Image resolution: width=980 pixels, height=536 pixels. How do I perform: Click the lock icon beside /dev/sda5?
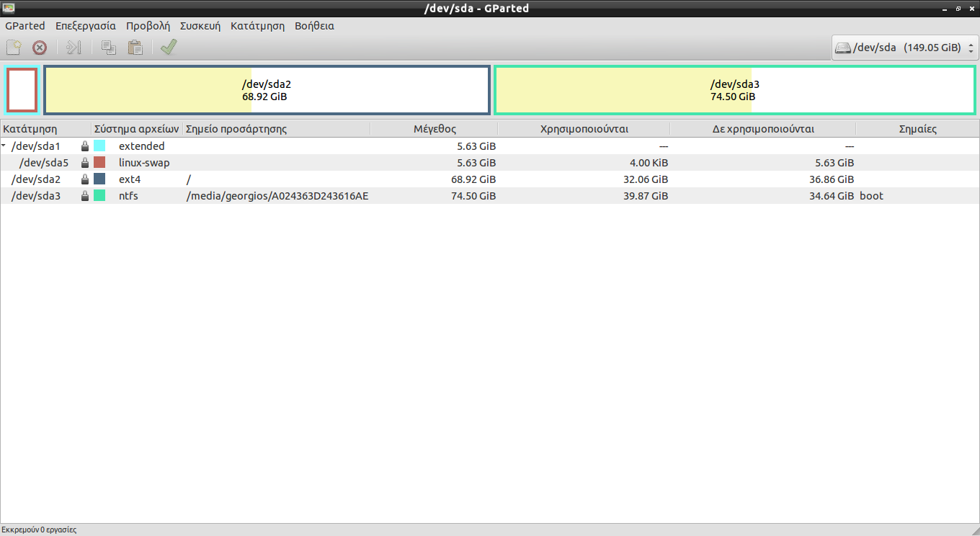point(85,163)
